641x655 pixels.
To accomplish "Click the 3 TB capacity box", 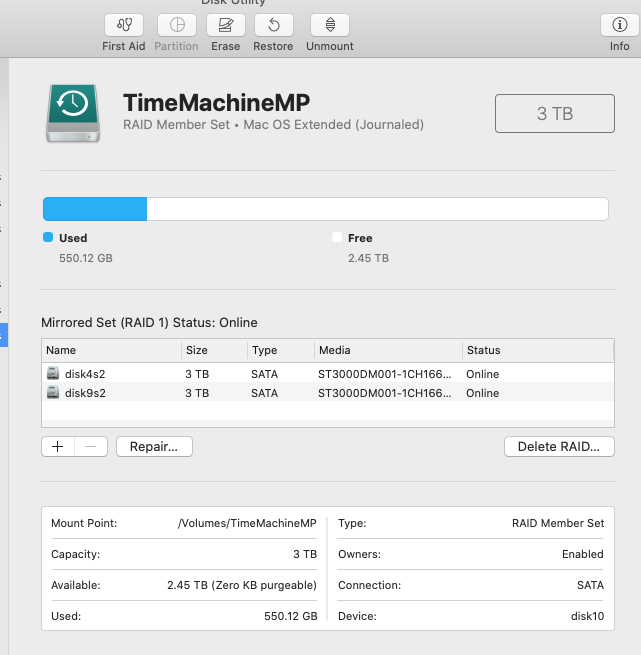I will pos(555,114).
